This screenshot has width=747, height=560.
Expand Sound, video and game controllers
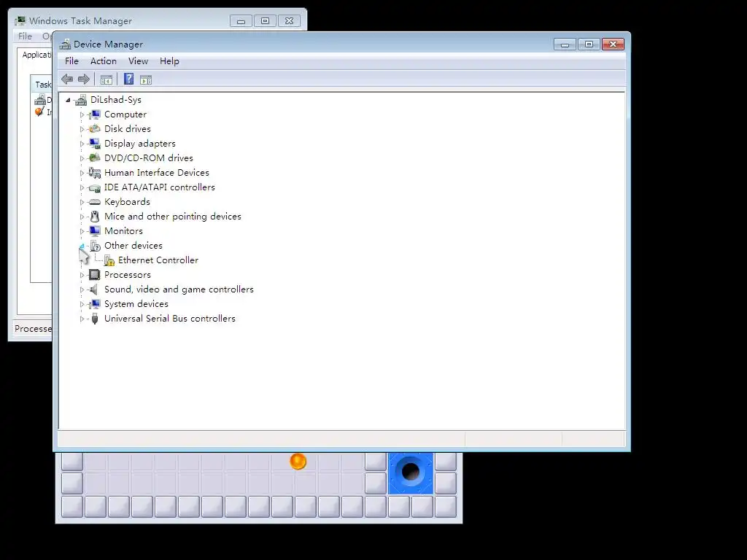[82, 289]
